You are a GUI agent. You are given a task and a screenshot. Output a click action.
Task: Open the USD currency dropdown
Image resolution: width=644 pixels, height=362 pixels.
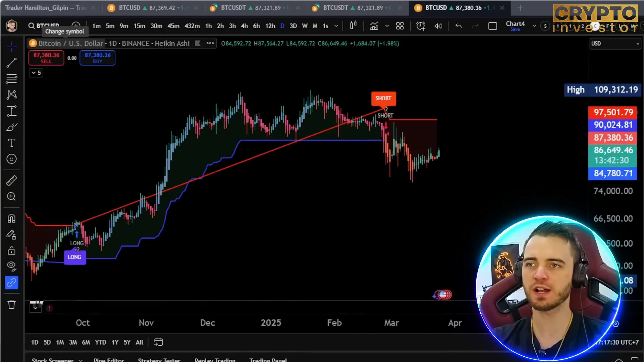pos(615,44)
